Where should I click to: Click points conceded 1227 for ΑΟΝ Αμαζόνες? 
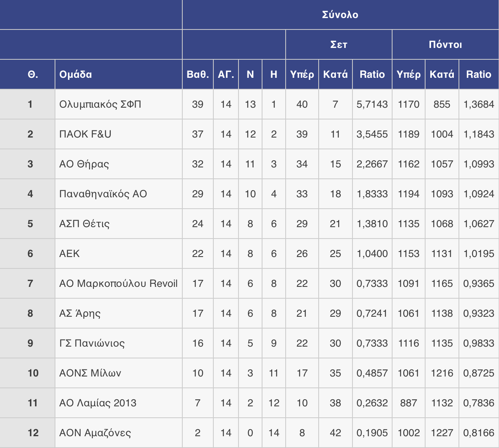442,433
